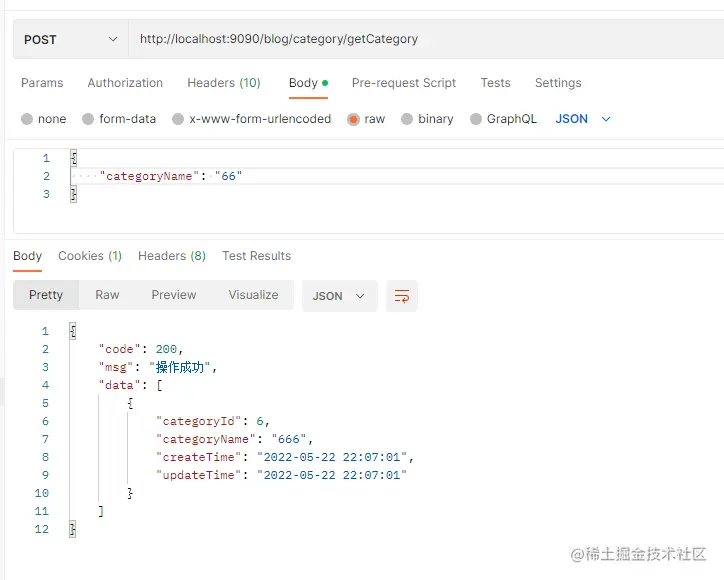724x580 pixels.
Task: Open the Test Results tab
Action: [256, 256]
